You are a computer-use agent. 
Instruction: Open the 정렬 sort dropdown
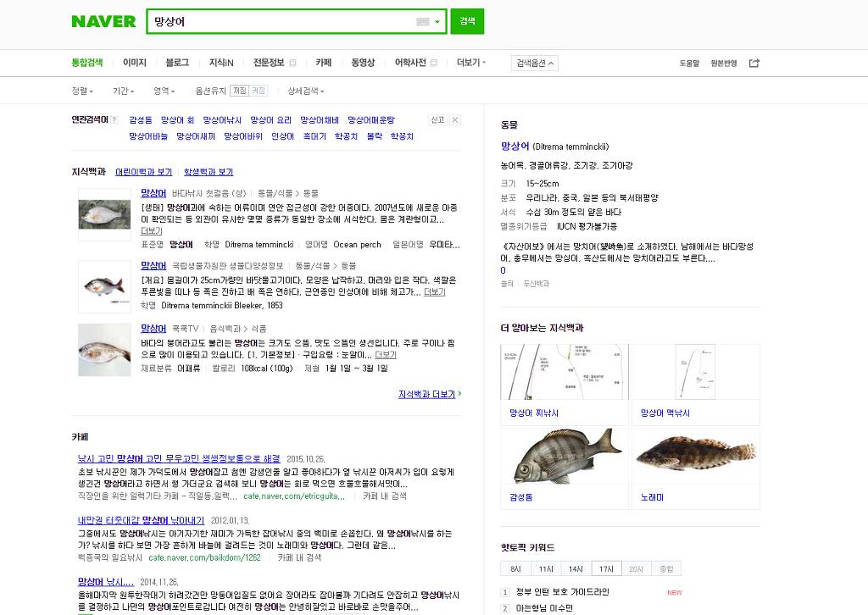tap(82, 90)
